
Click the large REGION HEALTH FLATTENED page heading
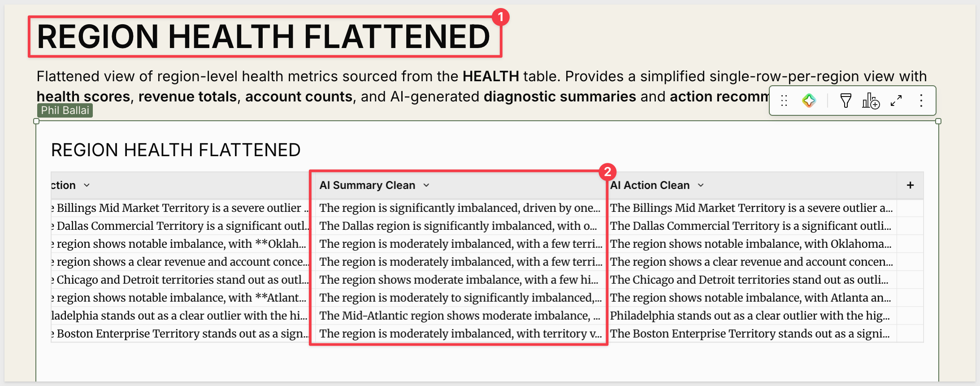(x=264, y=37)
